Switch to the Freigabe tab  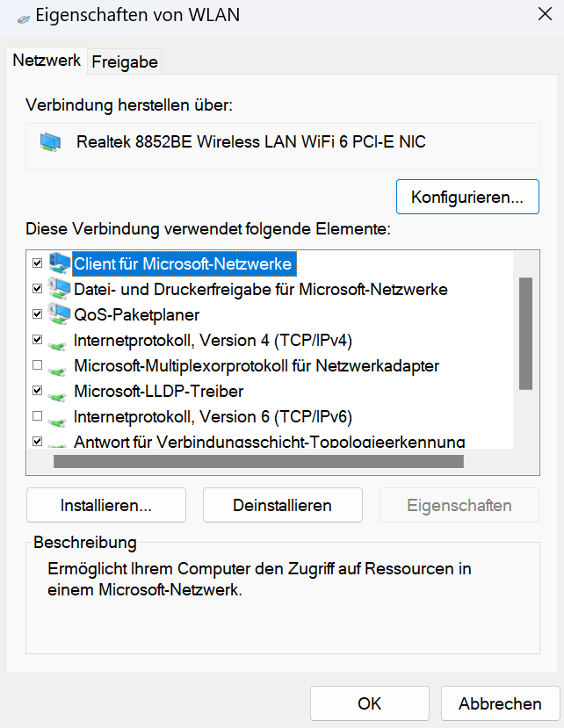[123, 61]
